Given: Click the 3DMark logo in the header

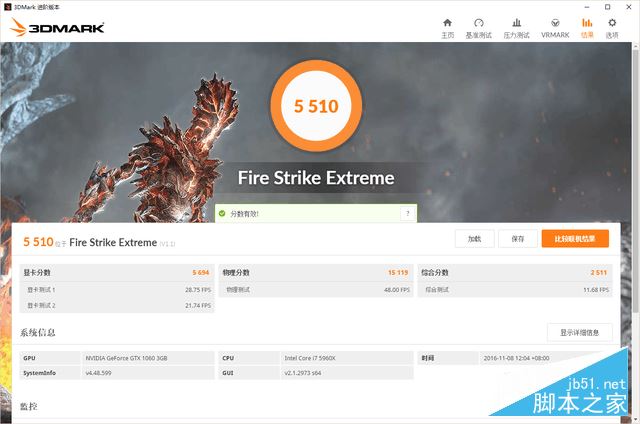Looking at the screenshot, I should tap(58, 27).
